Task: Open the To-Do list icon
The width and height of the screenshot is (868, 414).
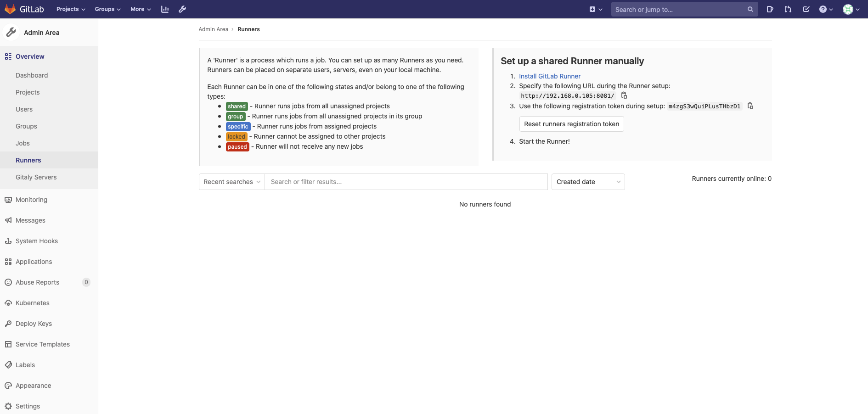Action: [x=806, y=9]
